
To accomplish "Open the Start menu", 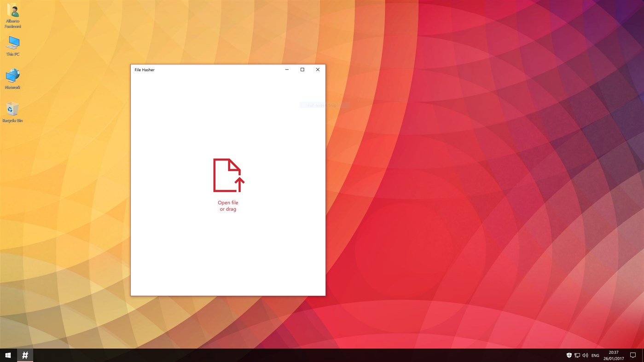I will [8, 354].
